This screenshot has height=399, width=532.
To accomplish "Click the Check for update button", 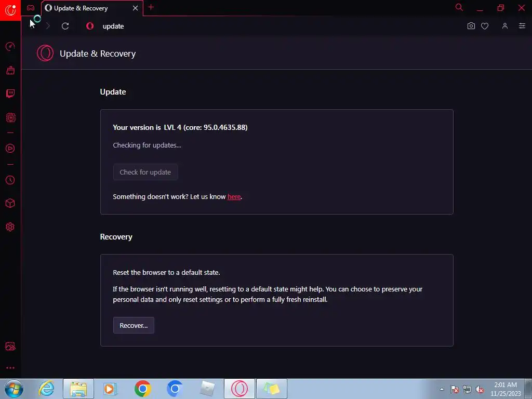I will click(145, 172).
